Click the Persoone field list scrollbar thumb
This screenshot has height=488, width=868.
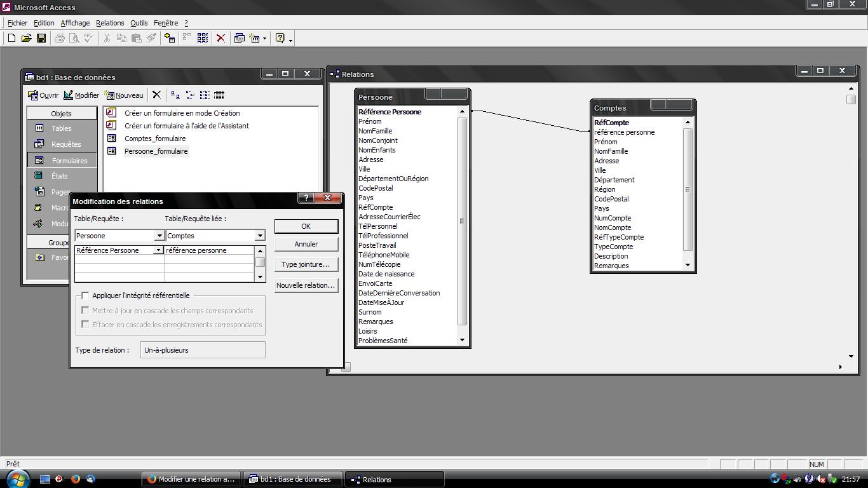coord(462,221)
